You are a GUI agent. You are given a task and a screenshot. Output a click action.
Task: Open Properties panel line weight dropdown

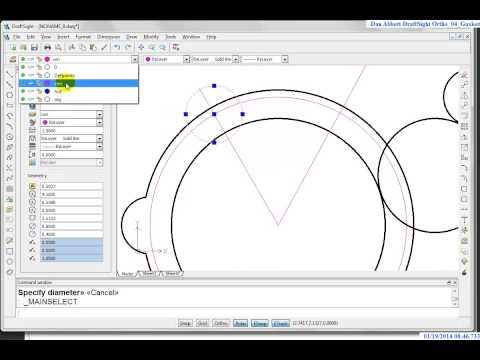pyautogui.click(x=99, y=146)
